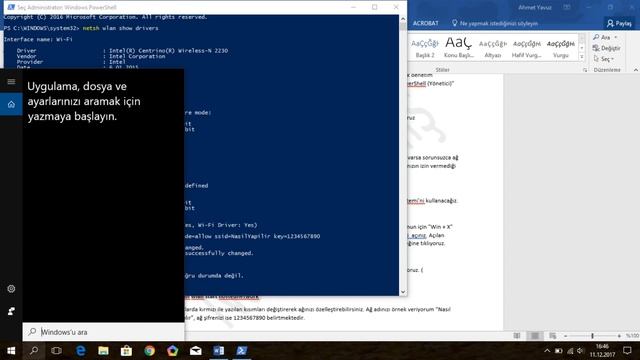Switch Word to Read Mode view

[517, 336]
